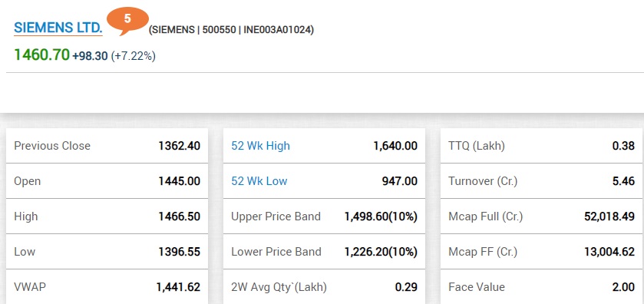Click the current price 1460.70
644x304 pixels.
coord(42,55)
